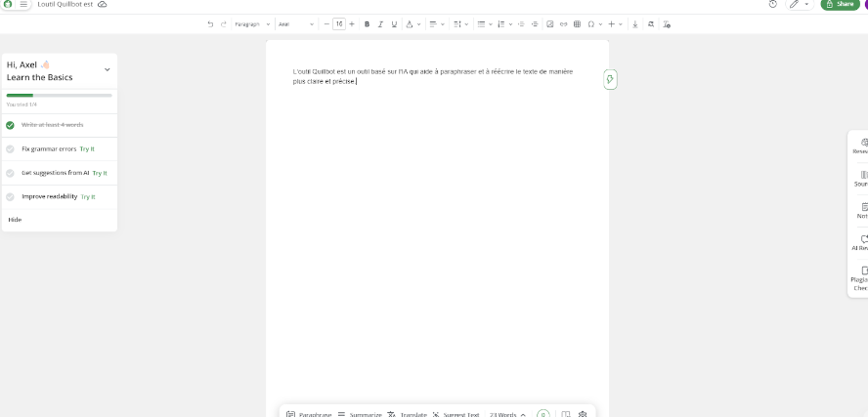868x417 pixels.
Task: Insert a hyperlink
Action: click(x=564, y=24)
